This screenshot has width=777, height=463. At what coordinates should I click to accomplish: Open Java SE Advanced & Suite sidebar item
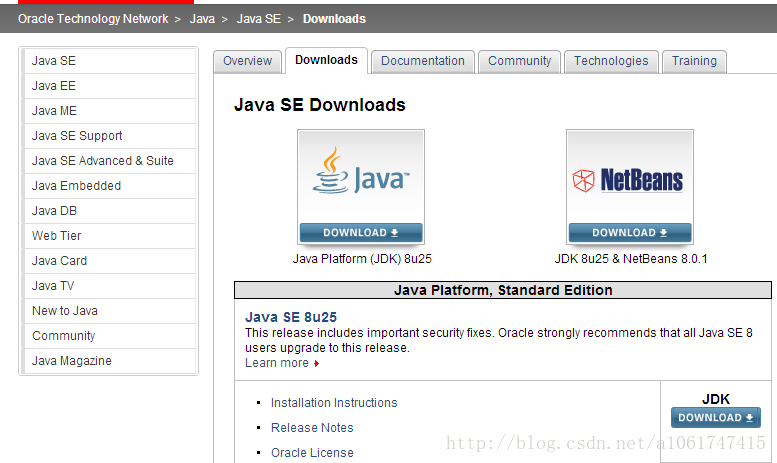click(x=110, y=161)
